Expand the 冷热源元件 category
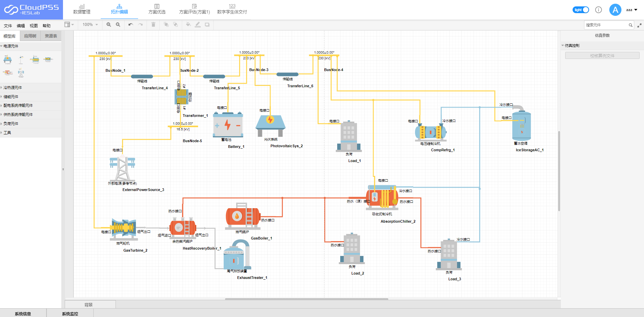Image resolution: width=644 pixels, height=317 pixels. click(31, 88)
